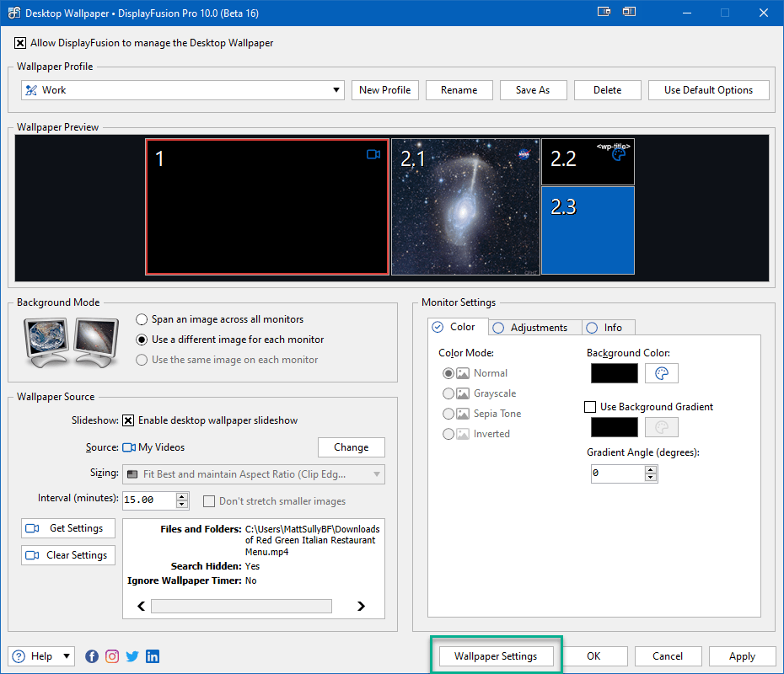Screen dimensions: 784x674
Task: Select the Grayscale color mode
Action: click(x=447, y=393)
